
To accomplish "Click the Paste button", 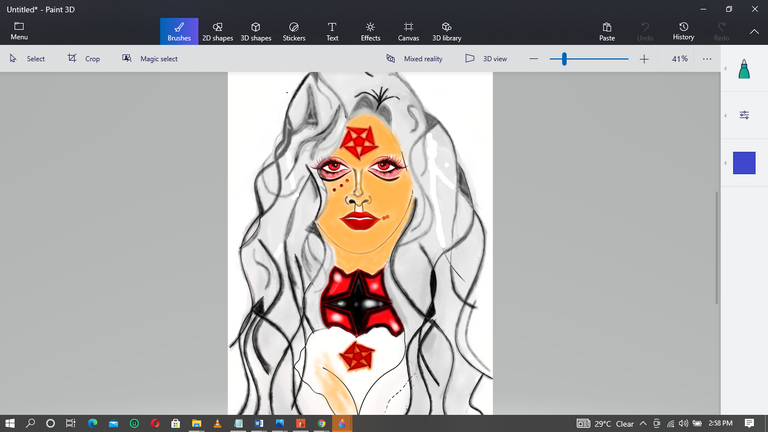I will [607, 31].
